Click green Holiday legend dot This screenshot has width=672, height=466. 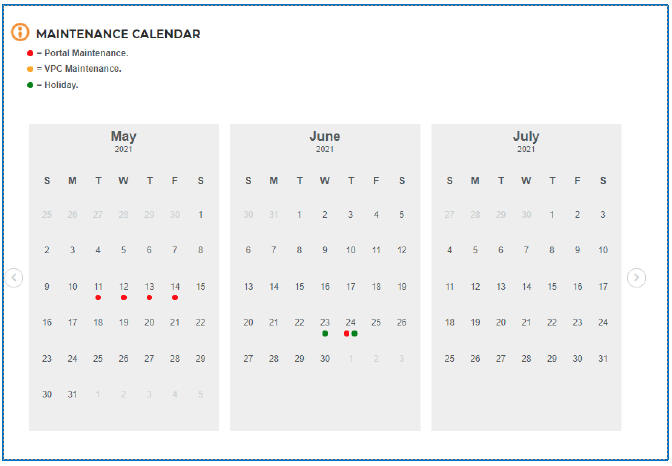[30, 85]
